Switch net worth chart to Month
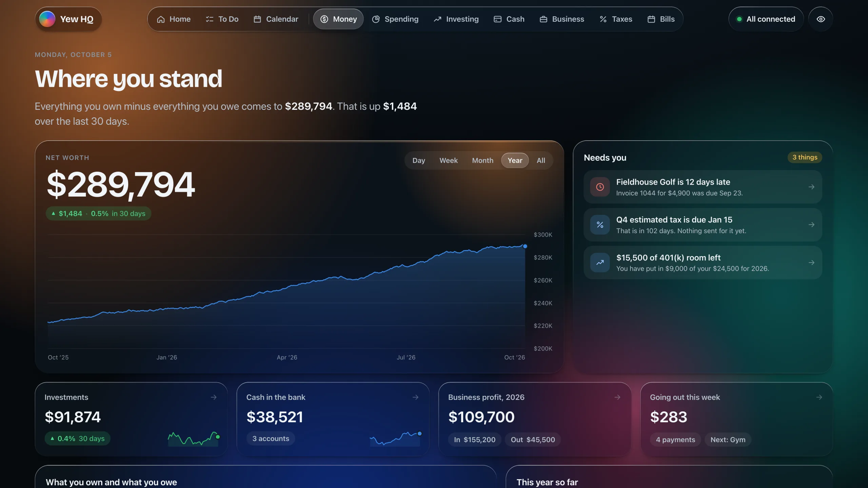This screenshot has width=868, height=488. pyautogui.click(x=483, y=161)
